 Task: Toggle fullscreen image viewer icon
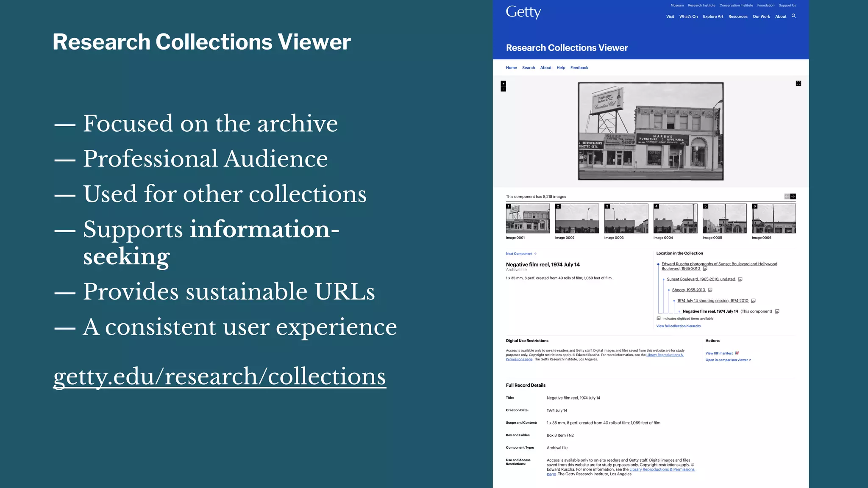click(x=798, y=83)
